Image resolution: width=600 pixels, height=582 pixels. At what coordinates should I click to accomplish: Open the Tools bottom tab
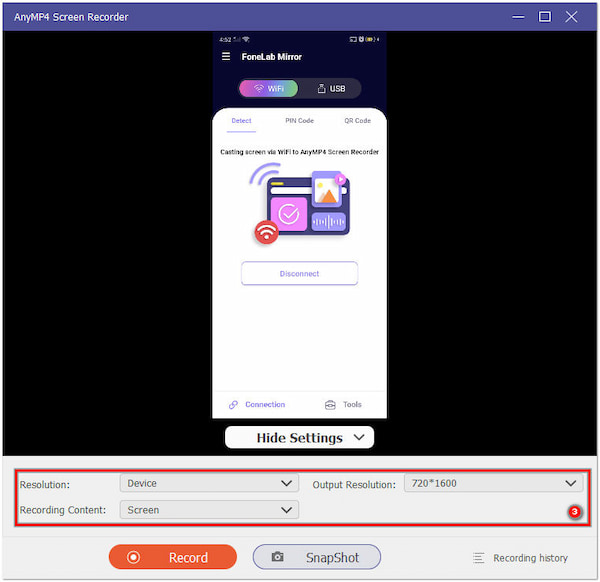pos(343,404)
